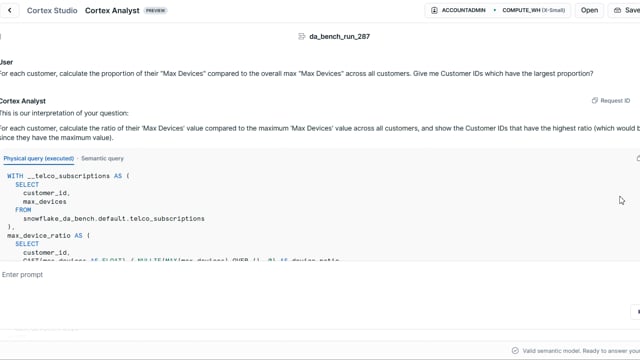
Task: Click the ACCOUNTADMIN role user icon
Action: (x=434, y=10)
